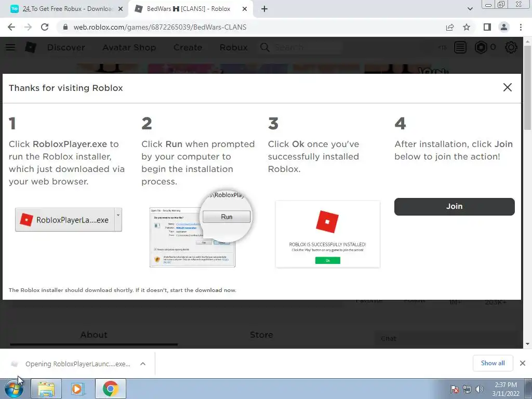This screenshot has width=532, height=399.
Task: Click Show all downloads
Action: [493, 363]
